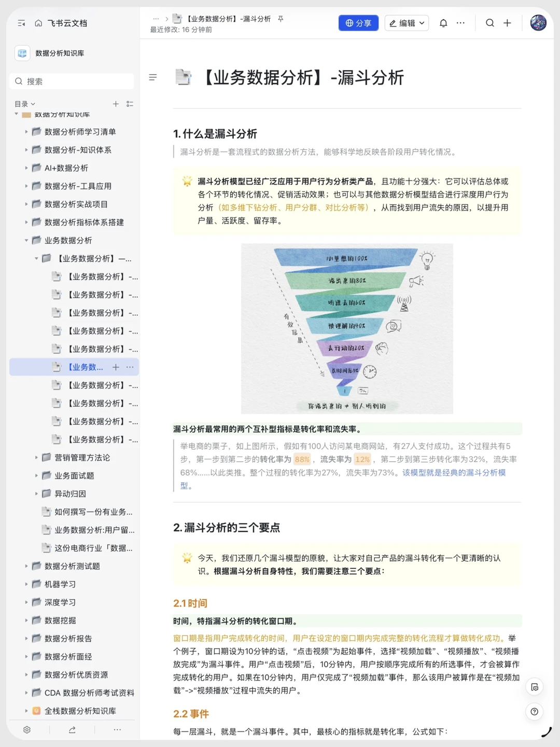Click the search box in sidebar
560x747 pixels.
click(72, 81)
